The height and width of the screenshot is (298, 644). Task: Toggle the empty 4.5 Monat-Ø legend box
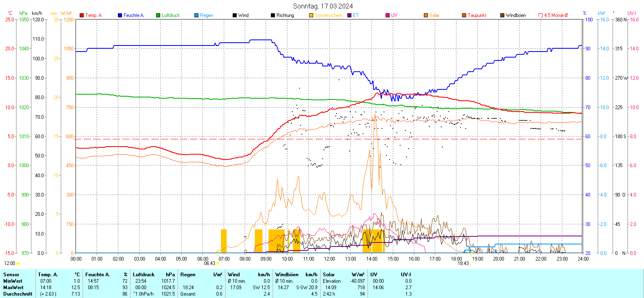(541, 15)
